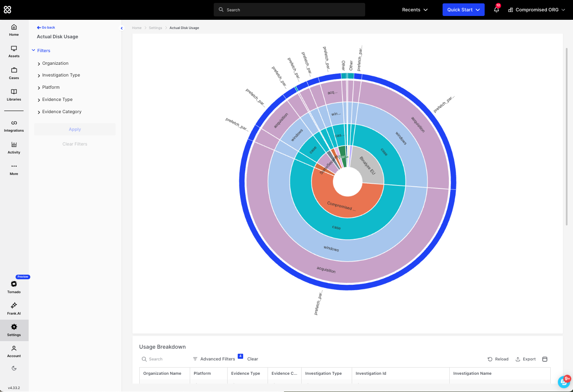This screenshot has height=392, width=573.
Task: Open Compromised ORG organization switcher
Action: pyautogui.click(x=536, y=10)
